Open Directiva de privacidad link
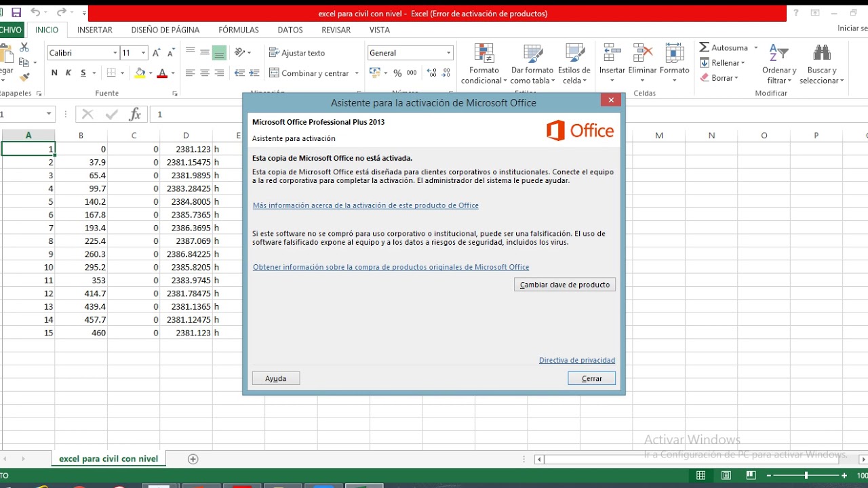This screenshot has height=488, width=868. [577, 360]
